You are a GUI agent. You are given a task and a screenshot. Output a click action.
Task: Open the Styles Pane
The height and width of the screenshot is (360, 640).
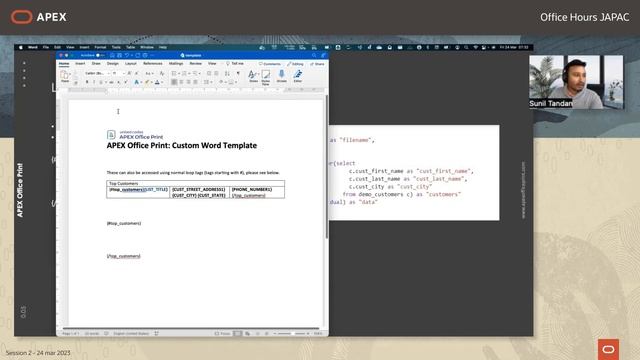point(266,76)
